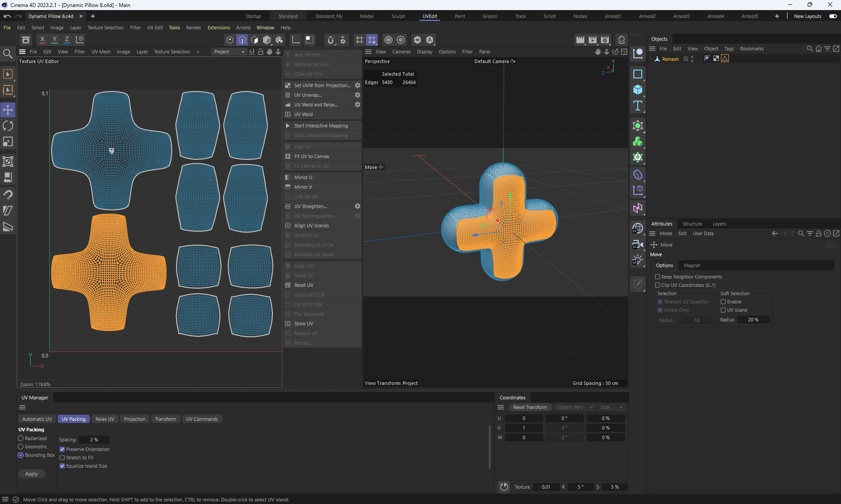Open UV Unwrap settings gear
Viewport: 841px width, 504px height.
357,95
